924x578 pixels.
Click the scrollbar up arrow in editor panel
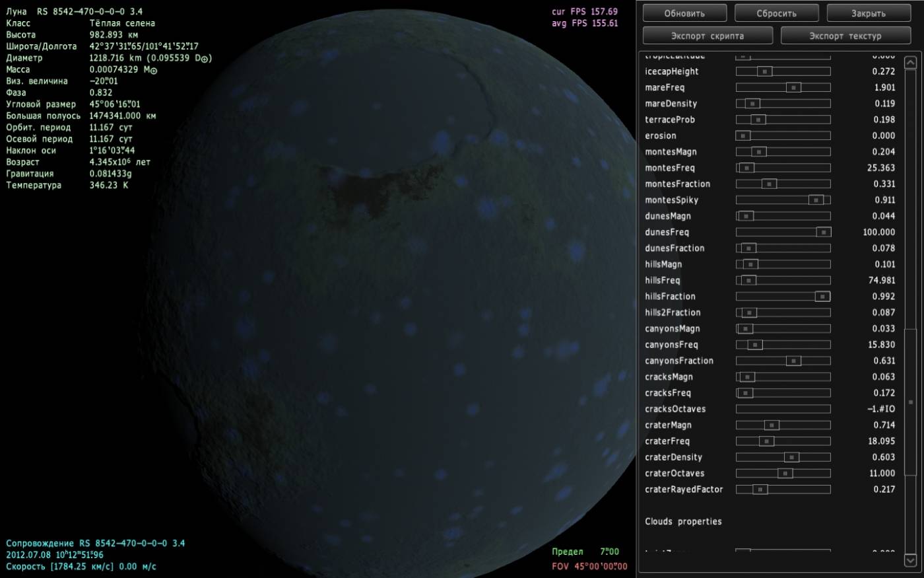click(910, 62)
